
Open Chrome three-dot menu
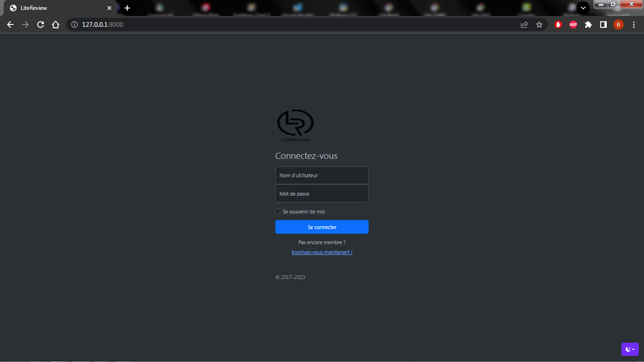pyautogui.click(x=634, y=25)
